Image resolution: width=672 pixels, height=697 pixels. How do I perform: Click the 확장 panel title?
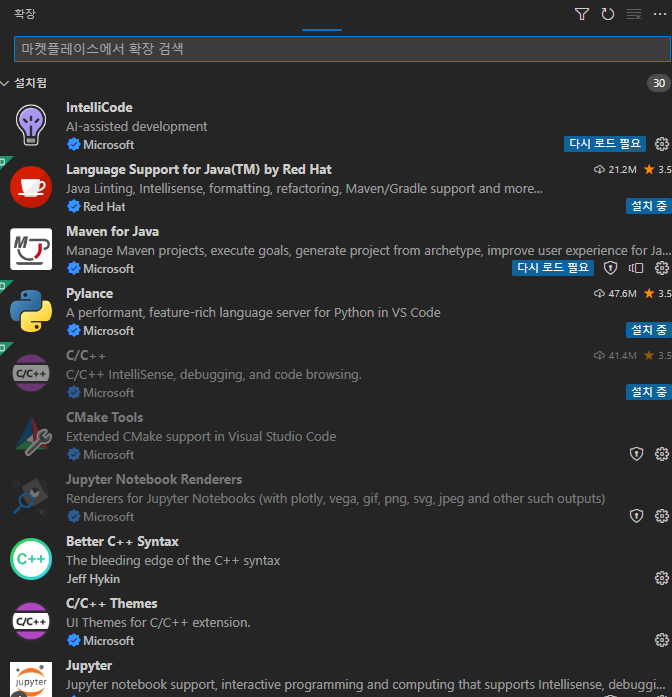[x=24, y=14]
